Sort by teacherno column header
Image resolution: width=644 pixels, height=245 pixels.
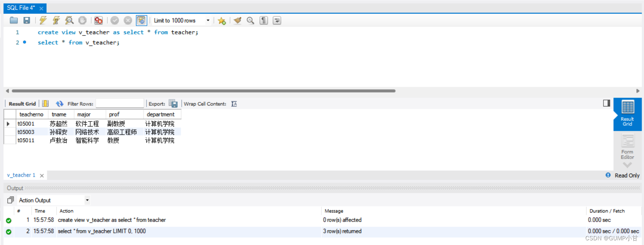[x=31, y=114]
